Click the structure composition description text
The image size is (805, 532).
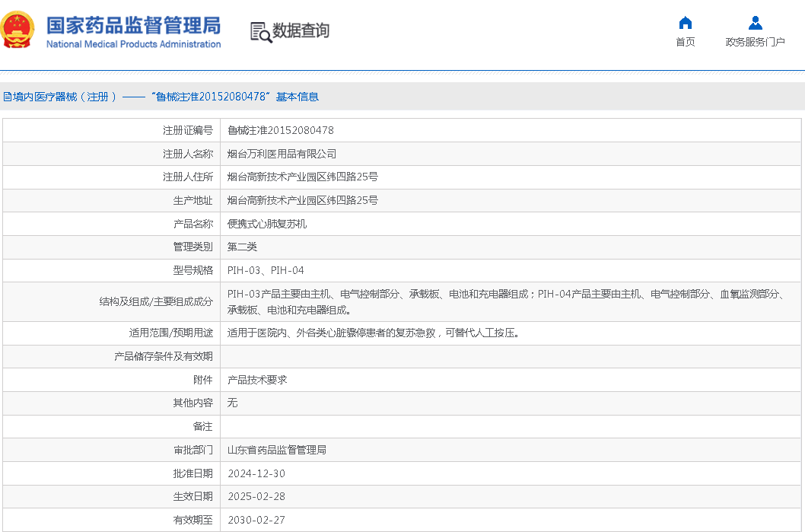[506, 302]
